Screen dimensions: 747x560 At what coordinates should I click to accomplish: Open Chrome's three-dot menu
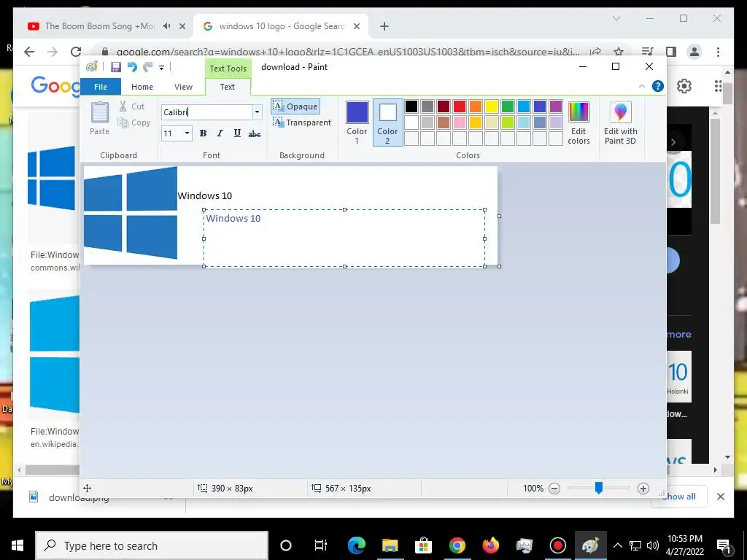(x=718, y=52)
